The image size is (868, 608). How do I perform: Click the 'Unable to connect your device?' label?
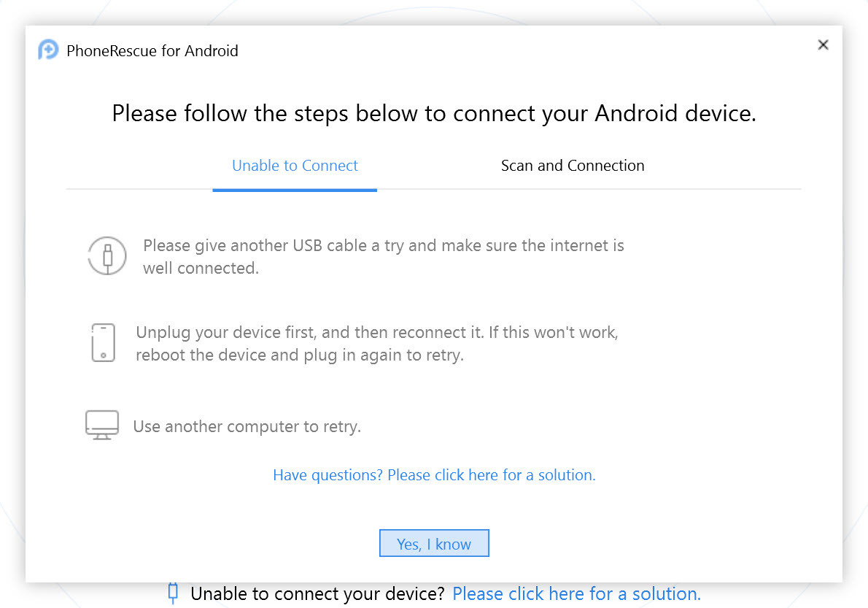317,593
